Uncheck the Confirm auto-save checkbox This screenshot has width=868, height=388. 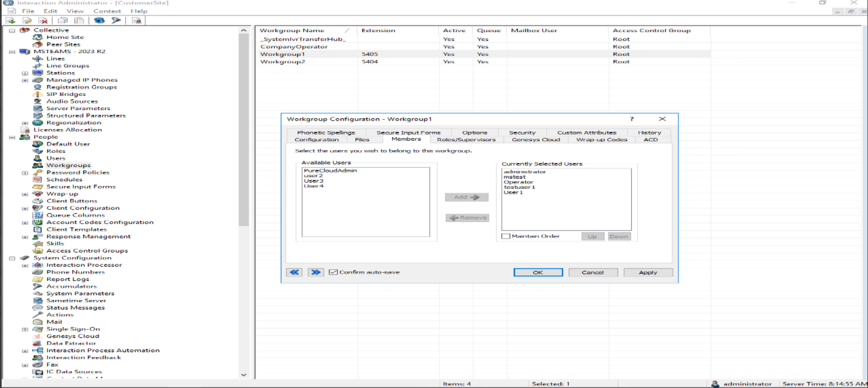[x=334, y=272]
